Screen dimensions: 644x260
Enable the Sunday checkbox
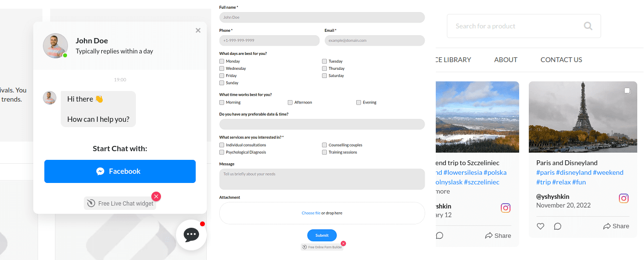[x=222, y=83]
